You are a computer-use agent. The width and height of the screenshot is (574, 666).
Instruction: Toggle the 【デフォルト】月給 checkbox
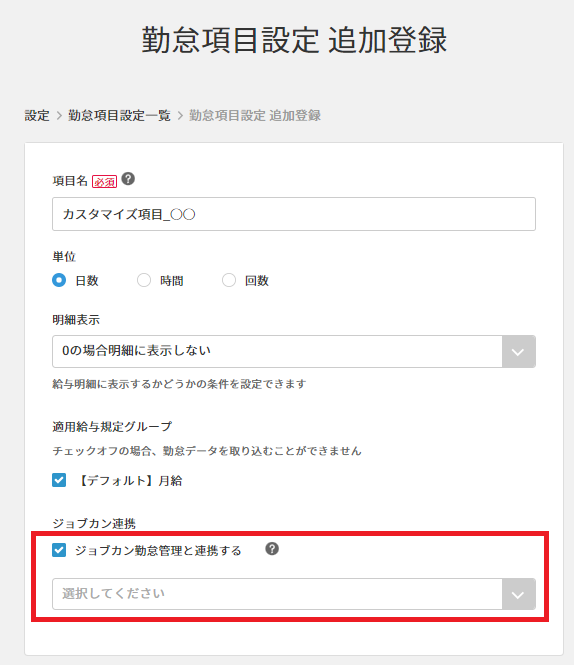coord(59,480)
